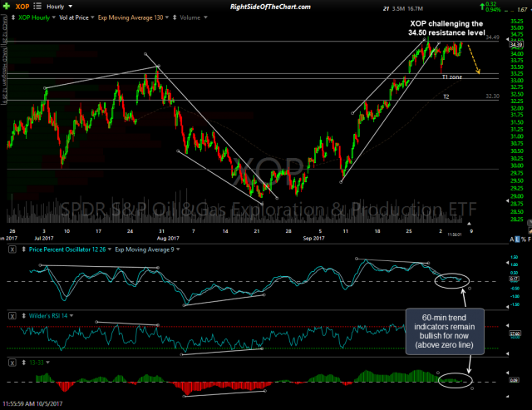This screenshot has width=532, height=410.
Task: Click the 1.67 value at top right
Action: [522, 9]
